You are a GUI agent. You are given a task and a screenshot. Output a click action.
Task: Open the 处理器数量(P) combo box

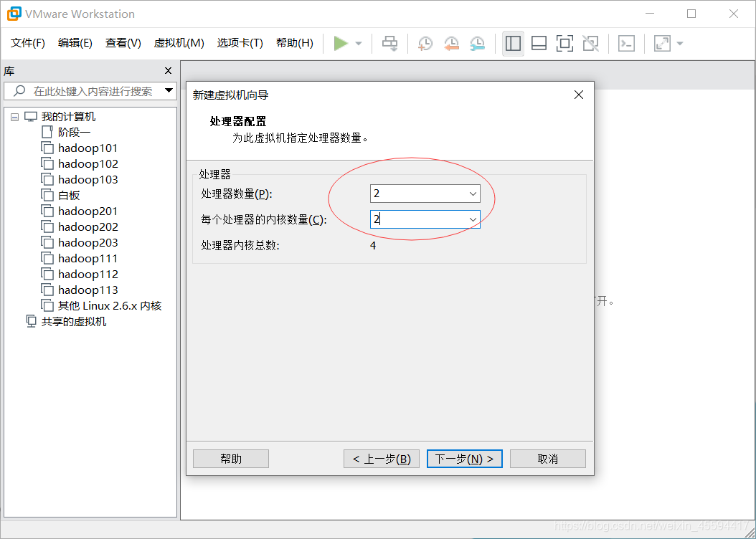pyautogui.click(x=425, y=193)
